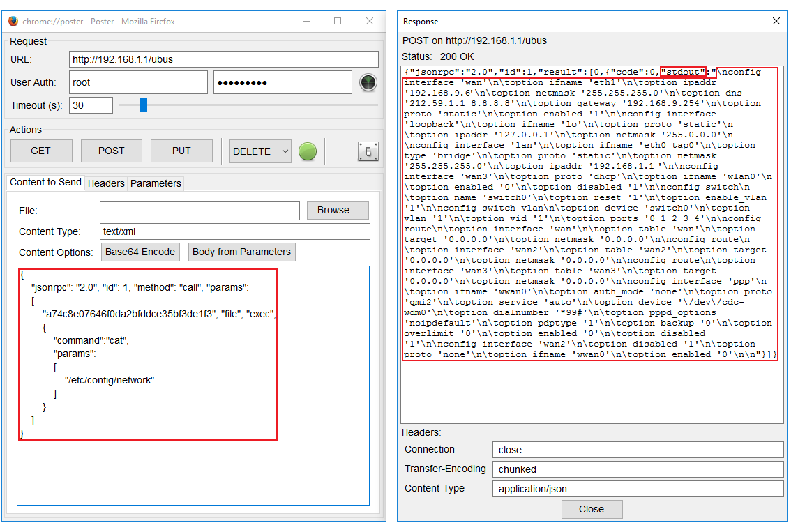Image resolution: width=798 pixels, height=532 pixels.
Task: Click the green round submit icon
Action: click(x=308, y=151)
